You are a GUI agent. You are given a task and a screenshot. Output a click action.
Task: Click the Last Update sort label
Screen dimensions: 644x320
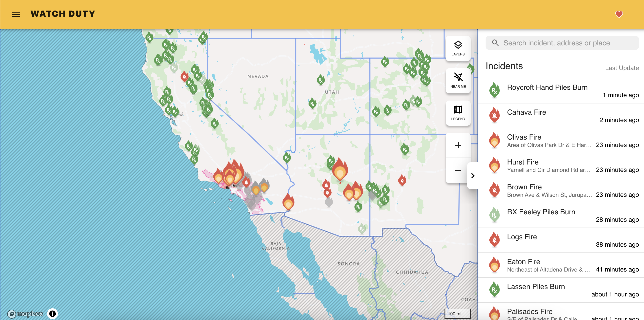pos(622,68)
